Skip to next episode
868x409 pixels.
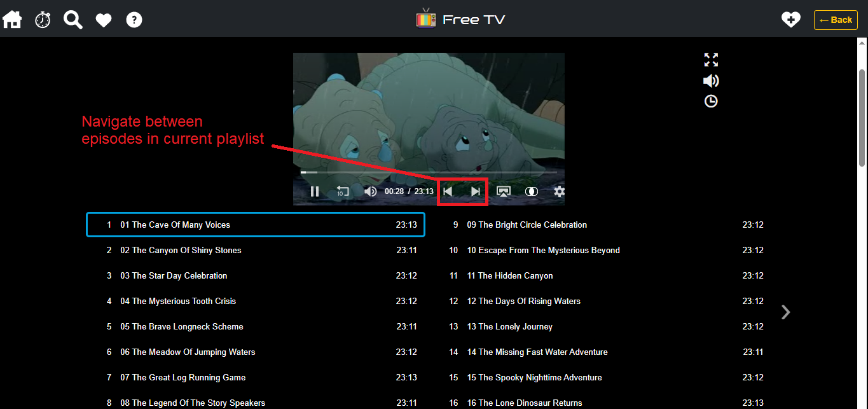tap(476, 191)
